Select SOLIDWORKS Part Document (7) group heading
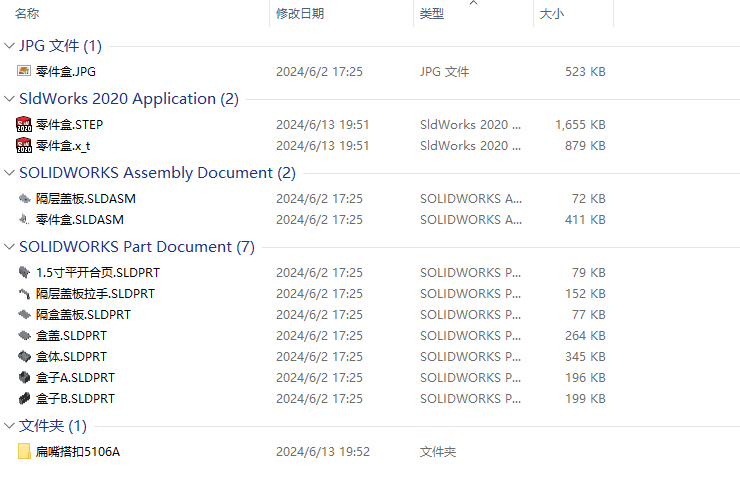Screen dimensions: 740x480 [x=137, y=247]
